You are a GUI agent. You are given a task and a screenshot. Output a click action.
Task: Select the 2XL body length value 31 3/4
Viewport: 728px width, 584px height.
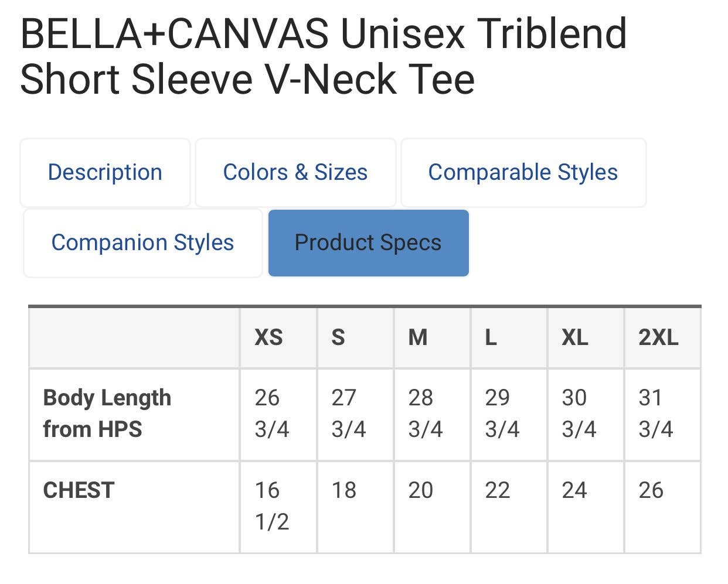click(655, 413)
